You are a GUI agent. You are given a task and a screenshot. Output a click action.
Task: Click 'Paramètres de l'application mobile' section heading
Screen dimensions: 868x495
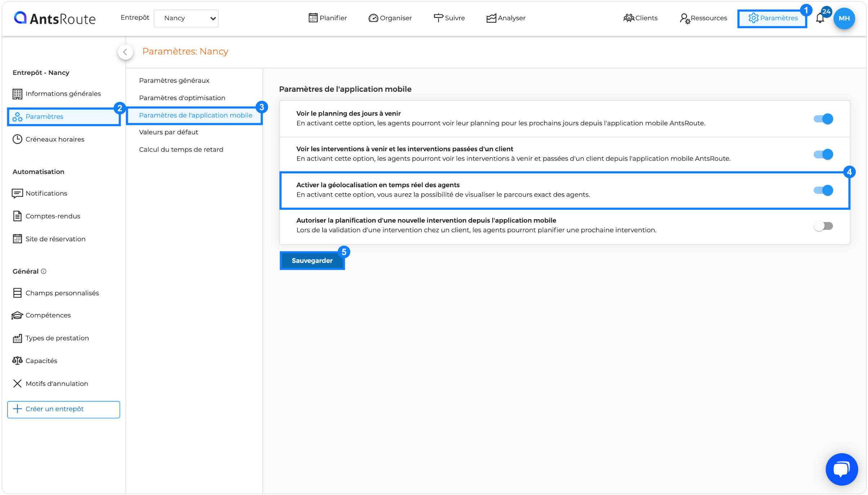(x=345, y=89)
